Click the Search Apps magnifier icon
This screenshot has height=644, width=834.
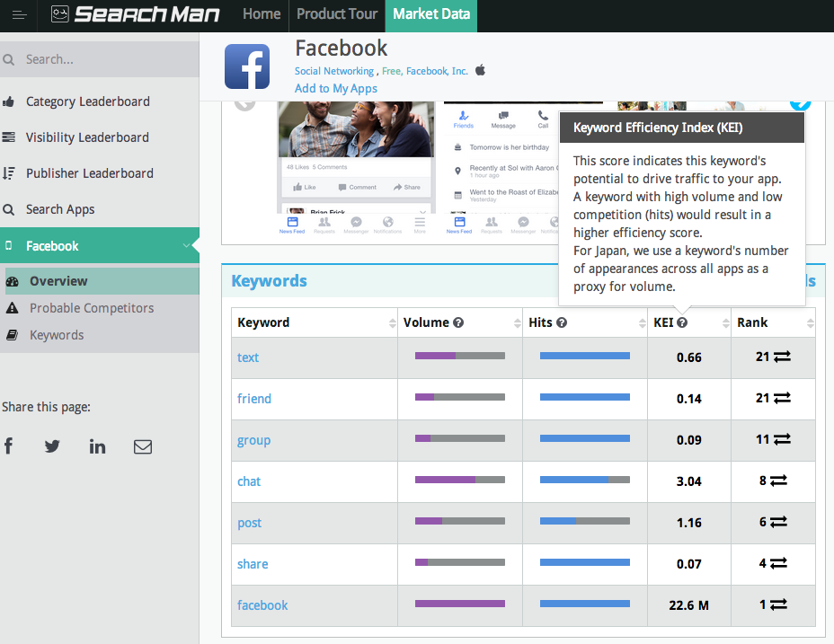point(8,209)
